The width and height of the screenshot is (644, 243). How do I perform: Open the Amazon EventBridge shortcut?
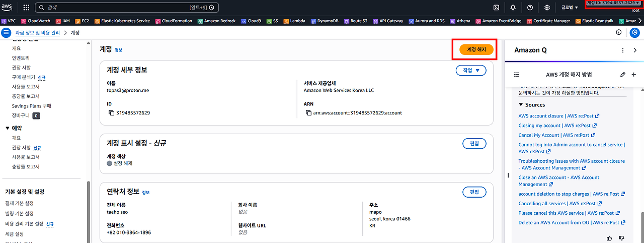click(x=499, y=21)
